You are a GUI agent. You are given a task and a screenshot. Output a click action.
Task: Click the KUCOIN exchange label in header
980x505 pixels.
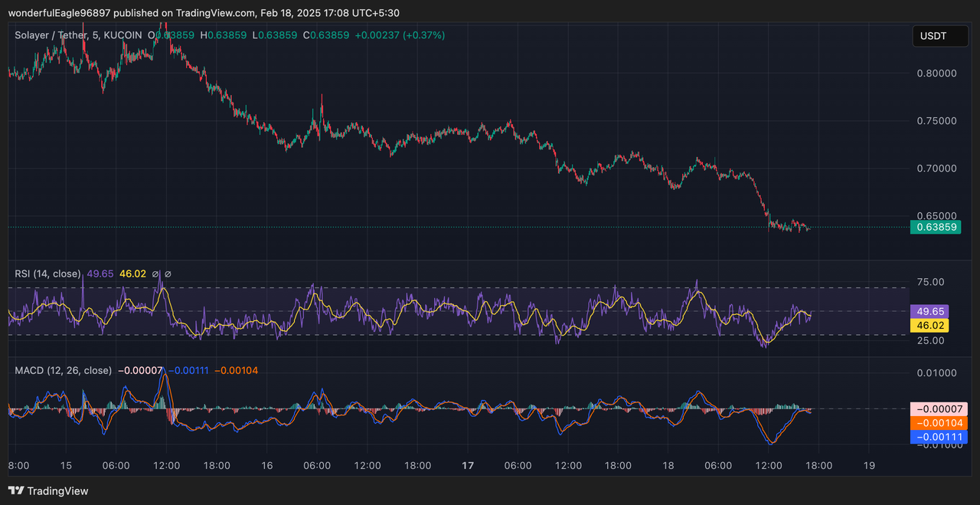122,35
